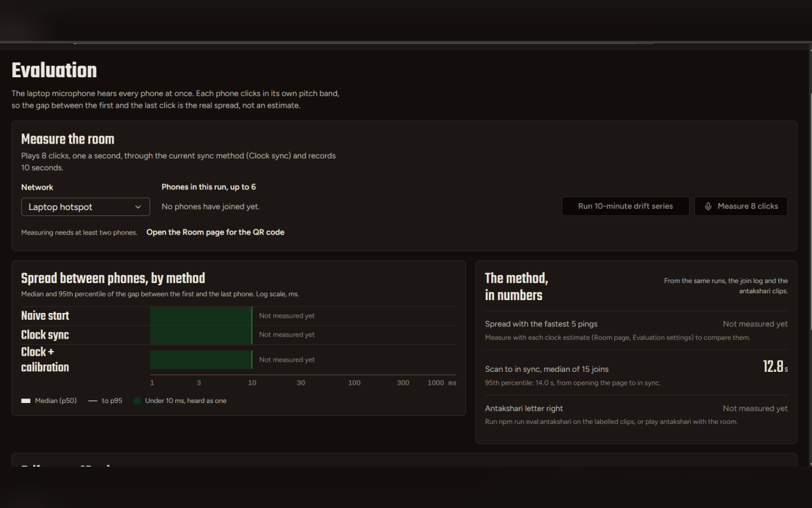Click Not measured yet in Naive start row
The height and width of the screenshot is (508, 812).
[287, 316]
